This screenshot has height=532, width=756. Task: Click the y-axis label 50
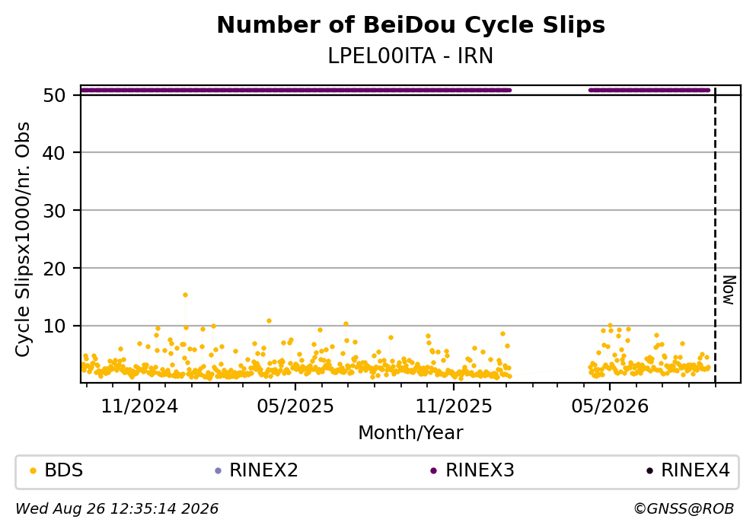click(55, 95)
